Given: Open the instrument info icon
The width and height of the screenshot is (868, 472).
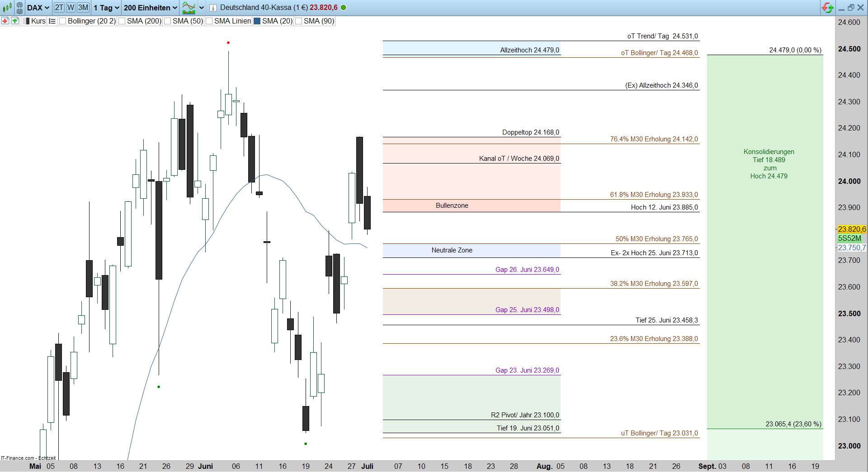Looking at the screenshot, I should click(213, 8).
